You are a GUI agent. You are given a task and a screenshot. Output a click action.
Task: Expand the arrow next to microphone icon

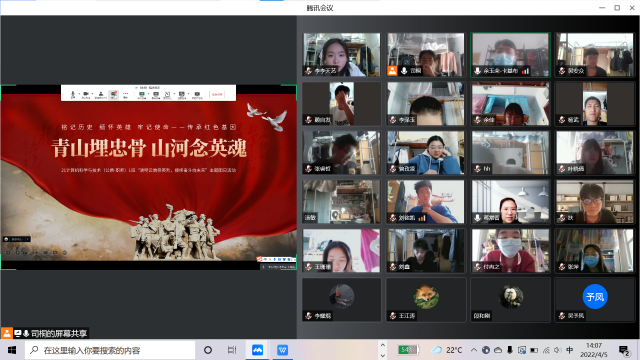coord(79,93)
